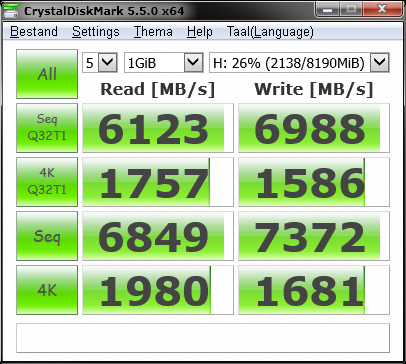Minimize the CrystalDiskMark window
The image size is (406, 364).
point(327,9)
